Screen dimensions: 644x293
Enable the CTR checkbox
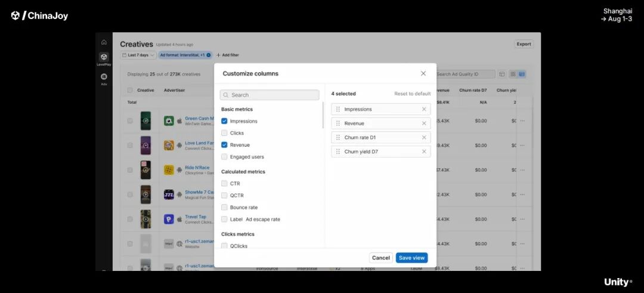224,184
